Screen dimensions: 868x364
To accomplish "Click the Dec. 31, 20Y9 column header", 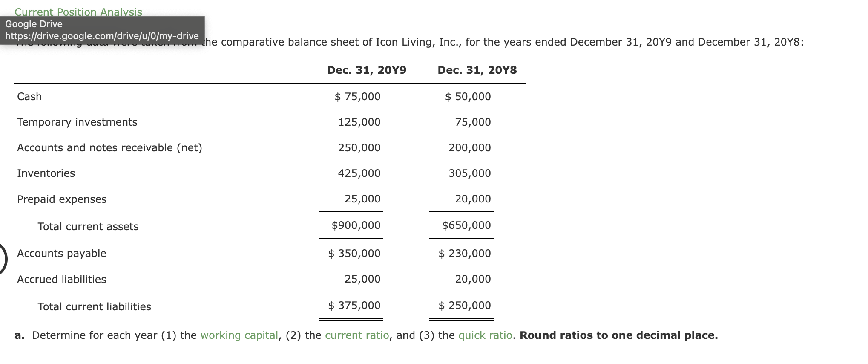I will coord(366,70).
